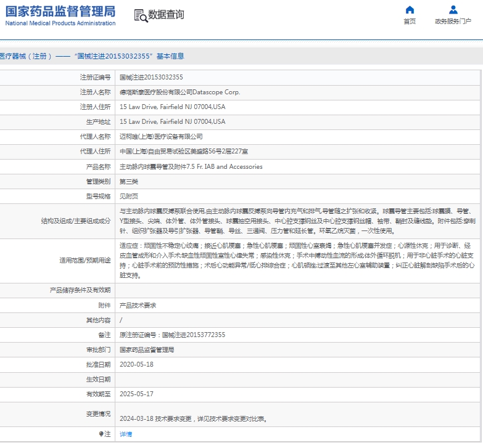The height and width of the screenshot is (448, 483).
Task: Click the 政务服务门户 text label
Action: click(x=453, y=21)
